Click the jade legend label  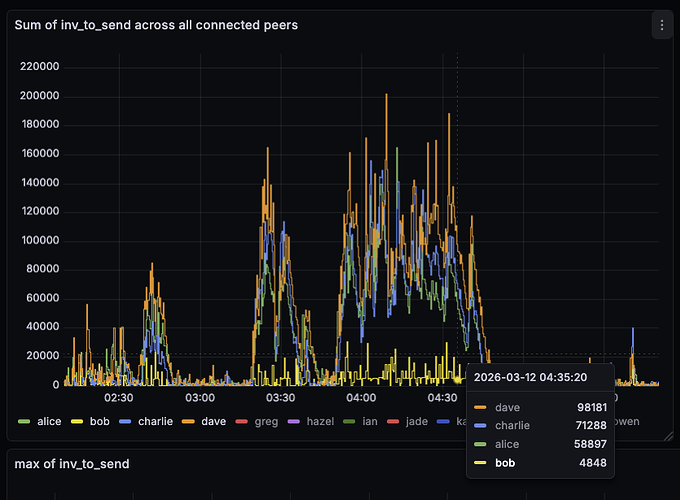point(417,422)
